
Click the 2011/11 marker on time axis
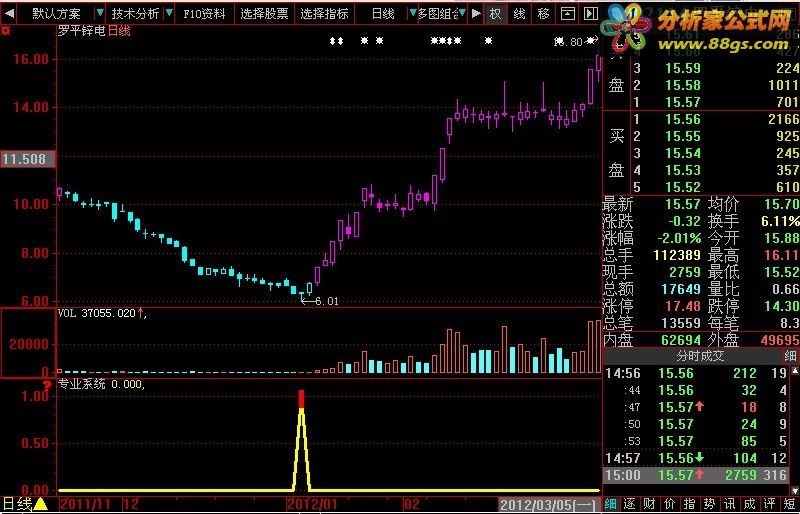[85, 505]
